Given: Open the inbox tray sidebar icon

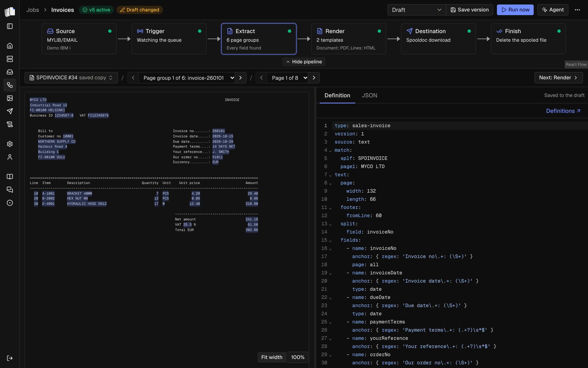Looking at the screenshot, I should pyautogui.click(x=10, y=72).
